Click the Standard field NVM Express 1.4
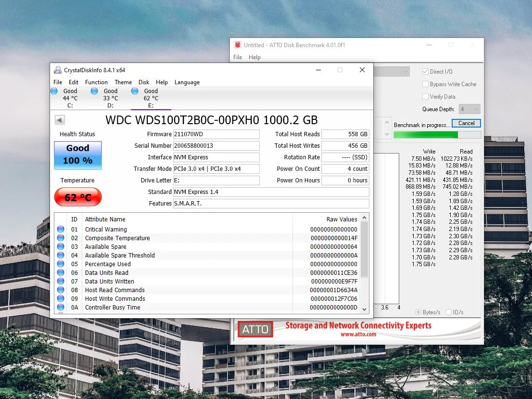532x399 pixels. (271, 192)
